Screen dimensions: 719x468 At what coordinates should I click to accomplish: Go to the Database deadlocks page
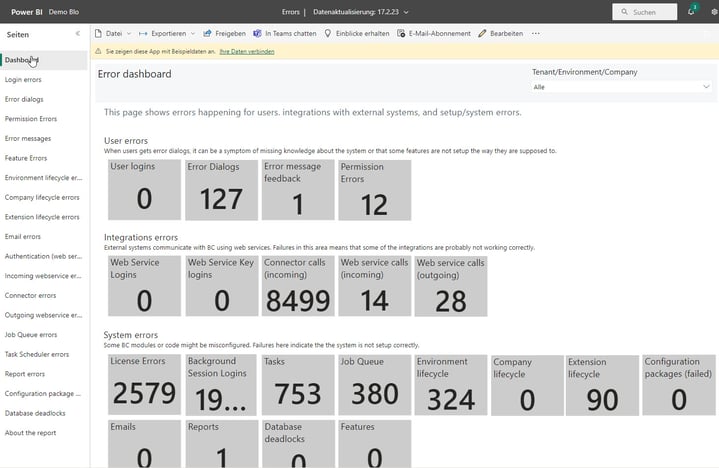pos(35,413)
